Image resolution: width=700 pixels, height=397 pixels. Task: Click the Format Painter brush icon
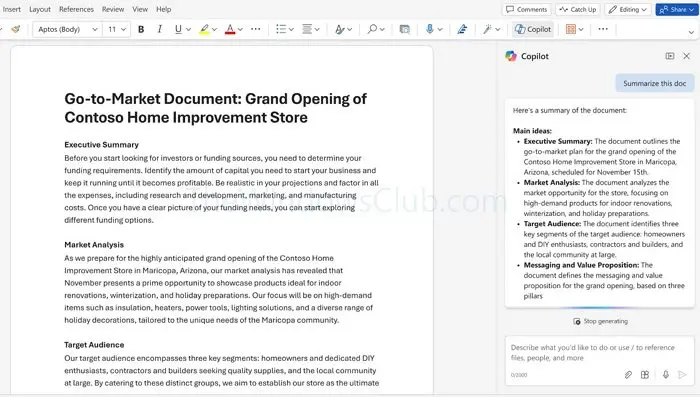point(16,29)
